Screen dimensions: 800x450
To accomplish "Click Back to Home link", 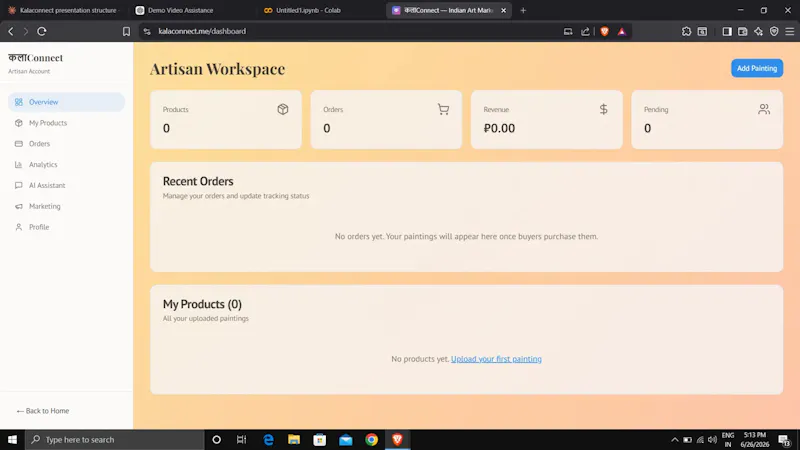I will [x=43, y=411].
